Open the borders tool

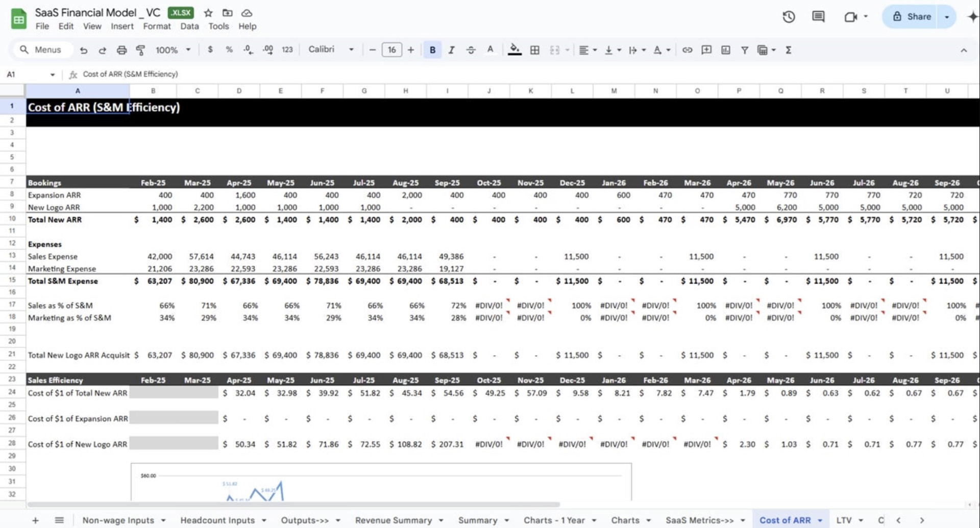point(534,50)
